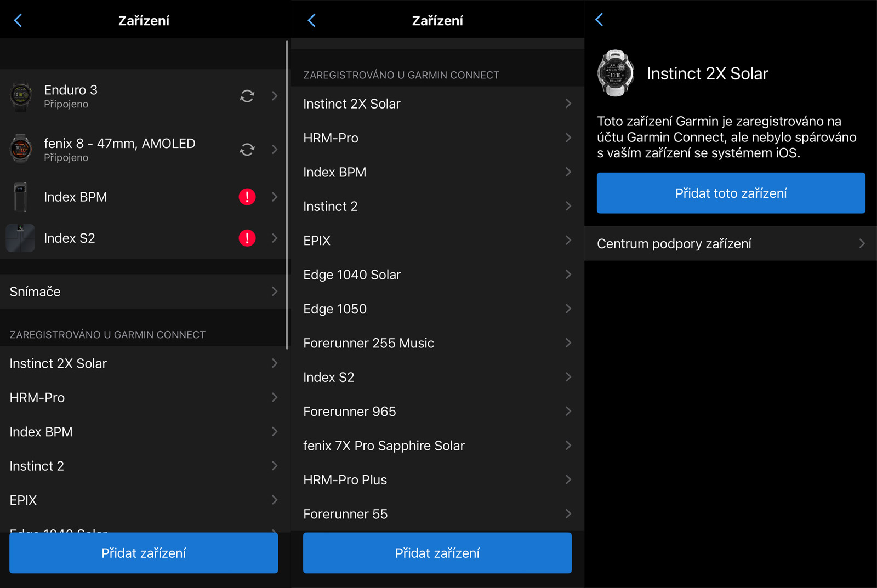Screen dimensions: 877x588
Task: Expand chevron on Enduro 3 row
Action: coord(275,96)
